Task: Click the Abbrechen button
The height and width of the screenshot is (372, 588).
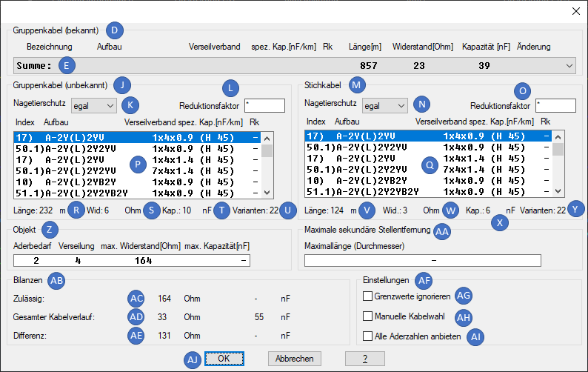Action: (295, 359)
